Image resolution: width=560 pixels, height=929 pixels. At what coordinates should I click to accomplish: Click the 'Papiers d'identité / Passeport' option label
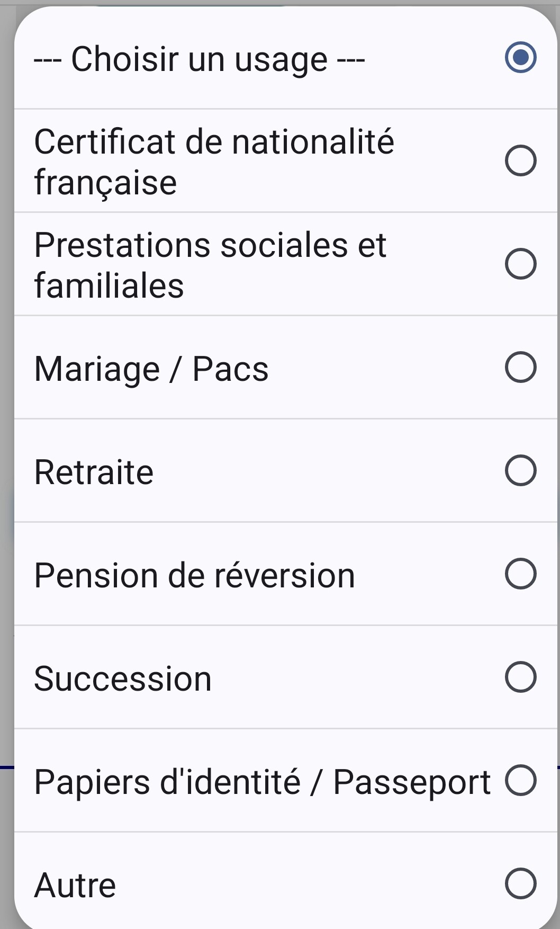coord(262,782)
